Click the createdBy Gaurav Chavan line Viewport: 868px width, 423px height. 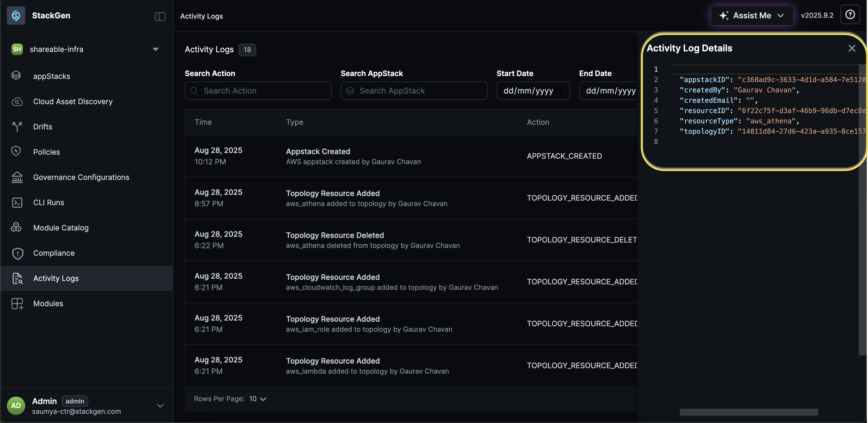point(739,90)
